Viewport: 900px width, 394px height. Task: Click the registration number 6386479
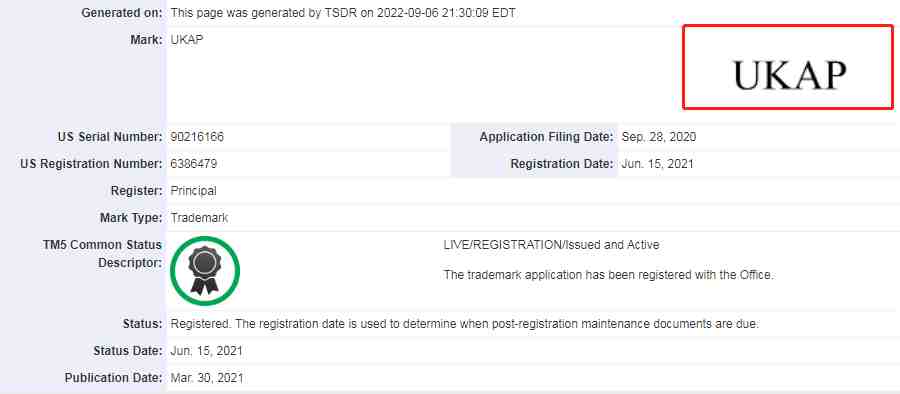tap(193, 164)
